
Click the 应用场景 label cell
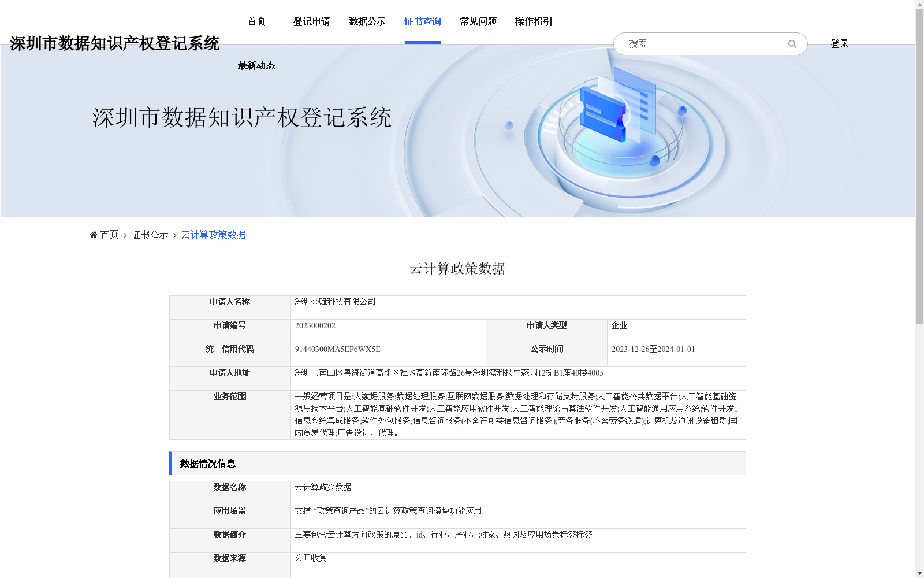[x=230, y=517]
